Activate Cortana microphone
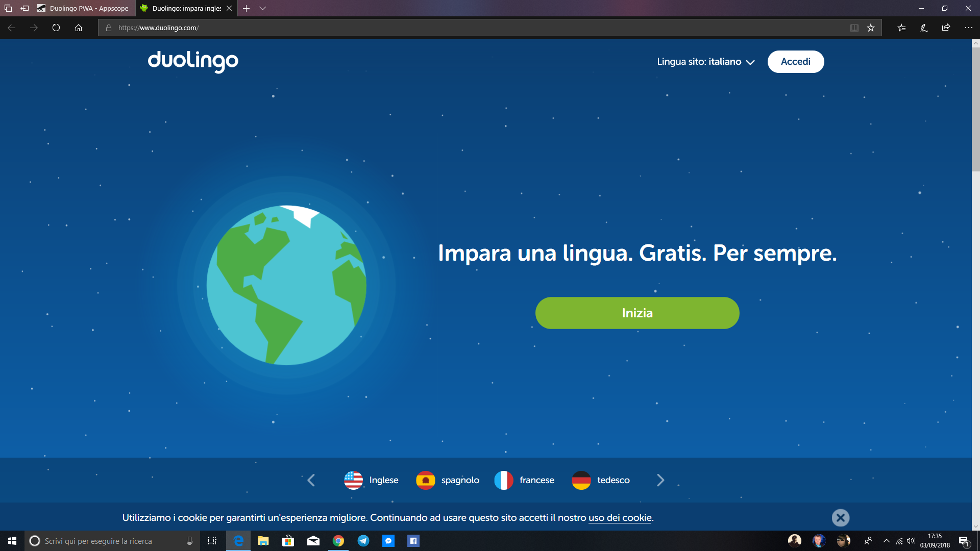980x551 pixels. [189, 541]
